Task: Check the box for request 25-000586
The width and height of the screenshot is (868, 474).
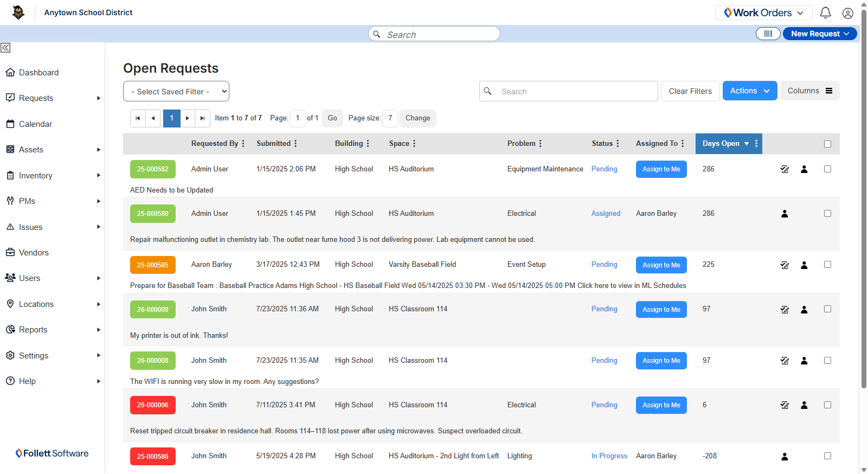Action: [827, 456]
